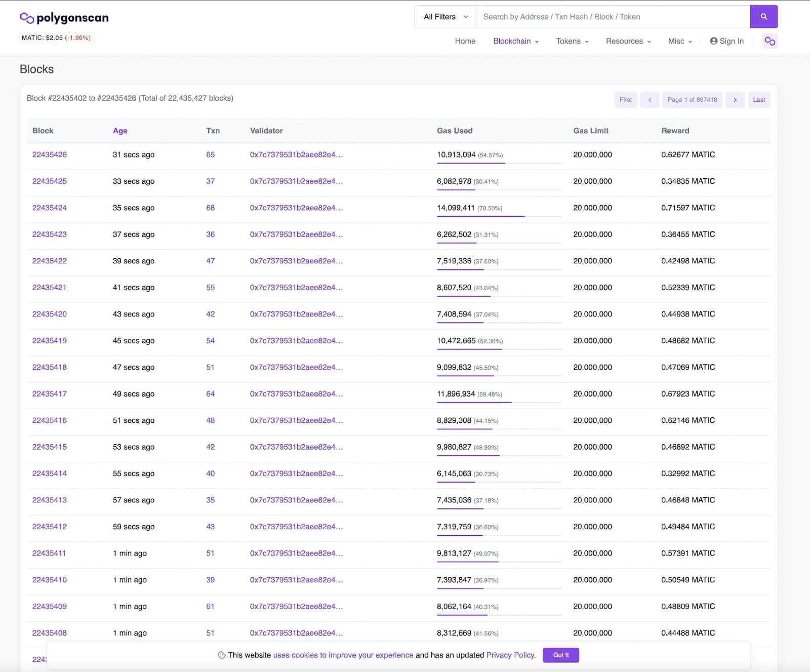This screenshot has width=810, height=672.
Task: Click the MATIC price $2.05 badge
Action: tap(56, 38)
